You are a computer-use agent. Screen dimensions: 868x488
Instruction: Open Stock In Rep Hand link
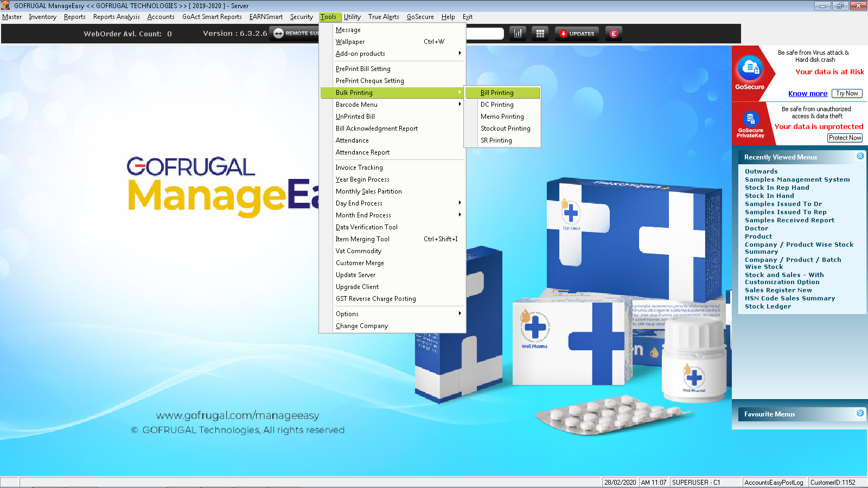click(777, 188)
